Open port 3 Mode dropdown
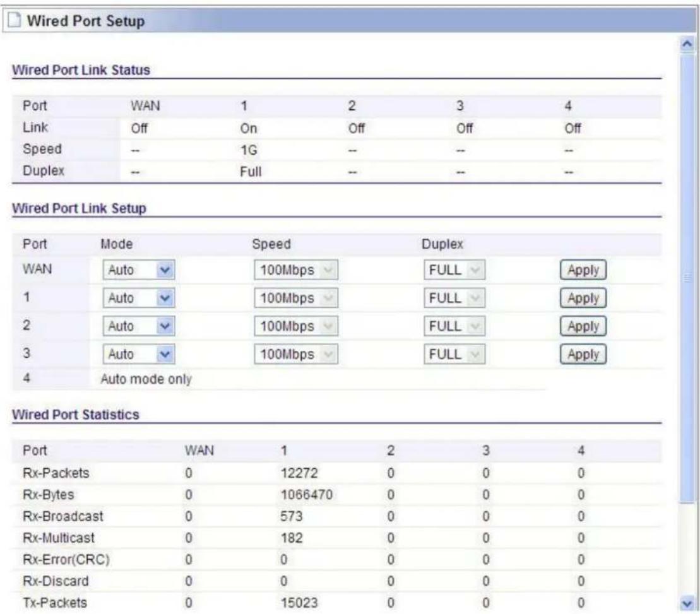This screenshot has height=614, width=700. [x=139, y=354]
